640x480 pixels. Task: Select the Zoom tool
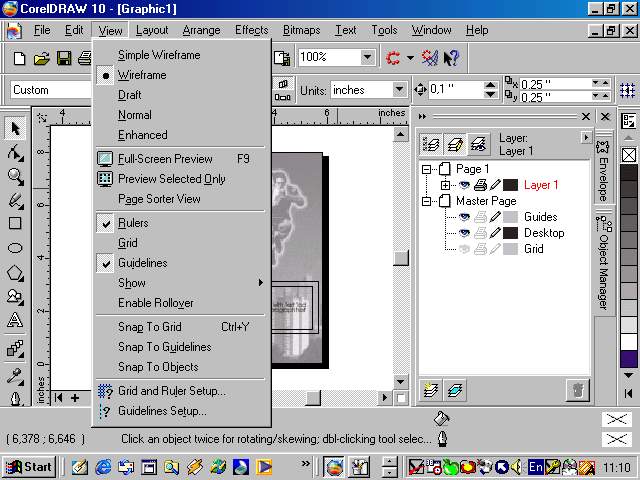(x=15, y=176)
